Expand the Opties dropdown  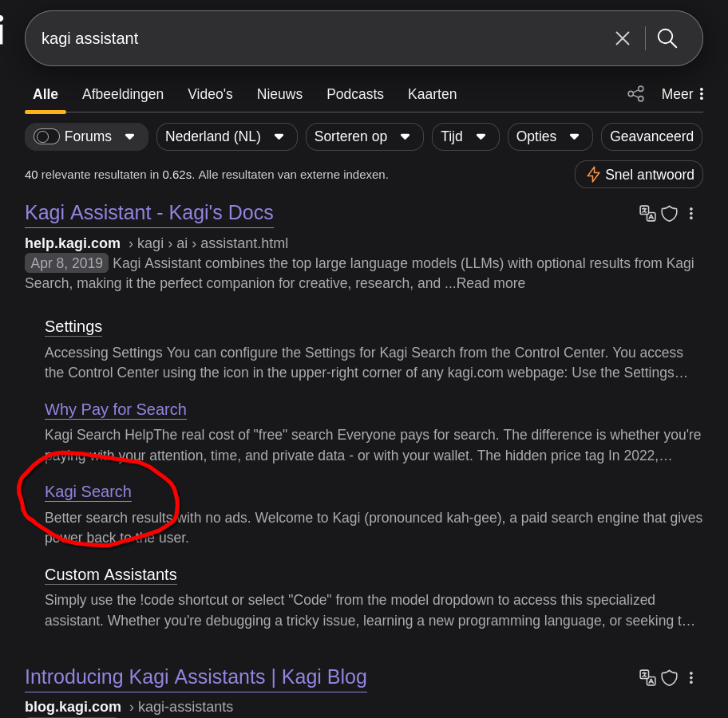tap(549, 136)
